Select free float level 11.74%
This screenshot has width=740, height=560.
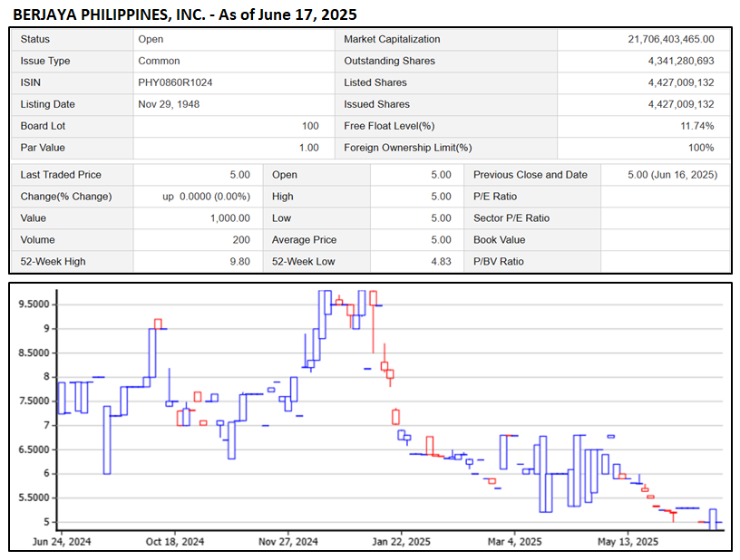(697, 126)
